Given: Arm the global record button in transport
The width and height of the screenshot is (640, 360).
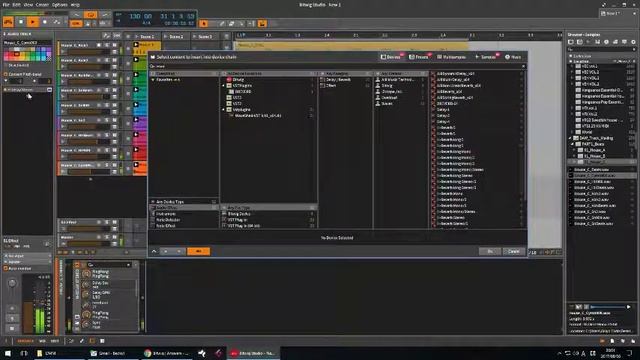Looking at the screenshot, I should click(45, 22).
